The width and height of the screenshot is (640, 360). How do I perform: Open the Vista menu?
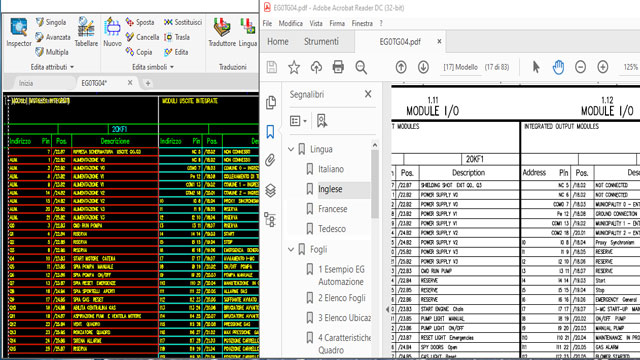(x=316, y=24)
